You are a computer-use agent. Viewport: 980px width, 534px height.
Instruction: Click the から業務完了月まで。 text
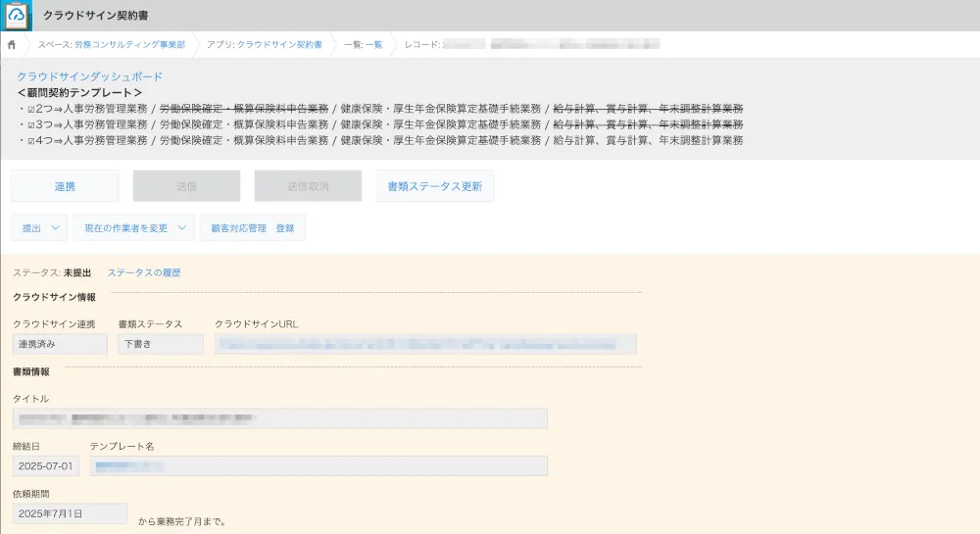pyautogui.click(x=182, y=521)
